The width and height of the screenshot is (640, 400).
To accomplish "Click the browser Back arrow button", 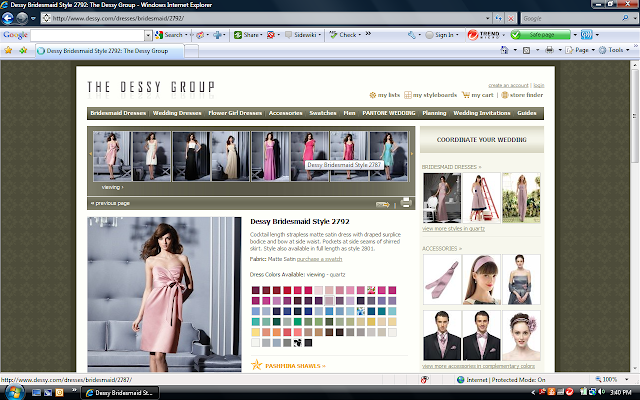I will tap(8, 18).
